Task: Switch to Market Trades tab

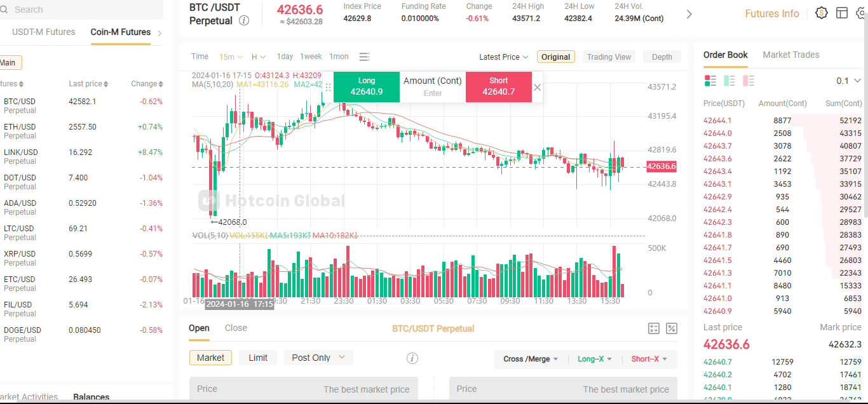Action: click(791, 55)
